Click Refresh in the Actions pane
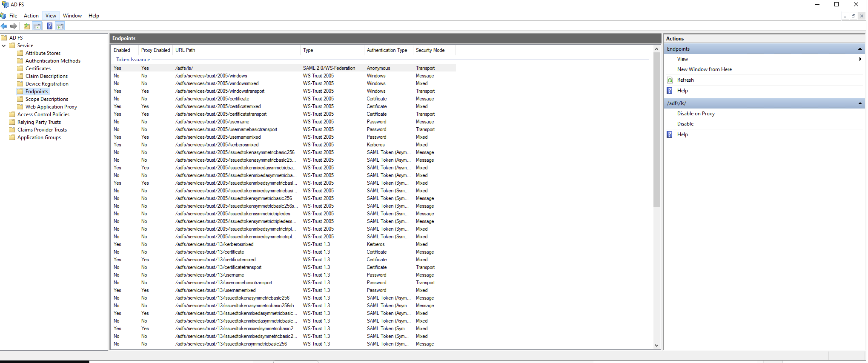 pyautogui.click(x=685, y=80)
